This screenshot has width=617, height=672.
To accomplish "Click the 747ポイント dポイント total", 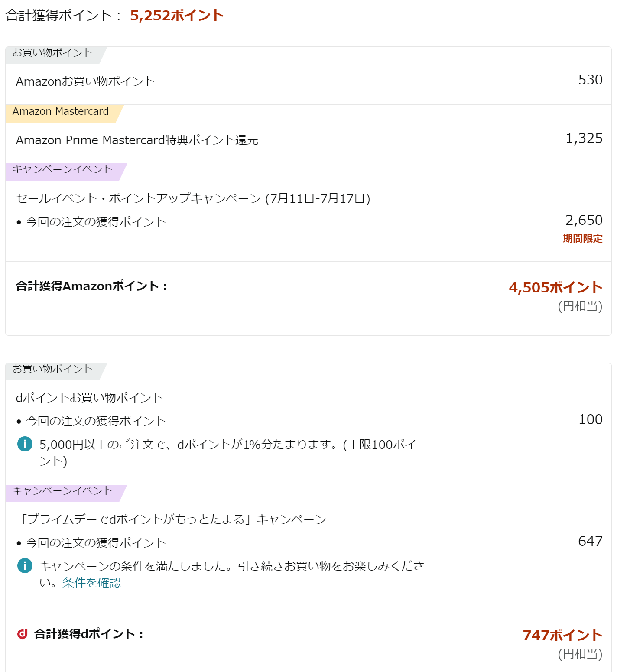I will [x=562, y=636].
